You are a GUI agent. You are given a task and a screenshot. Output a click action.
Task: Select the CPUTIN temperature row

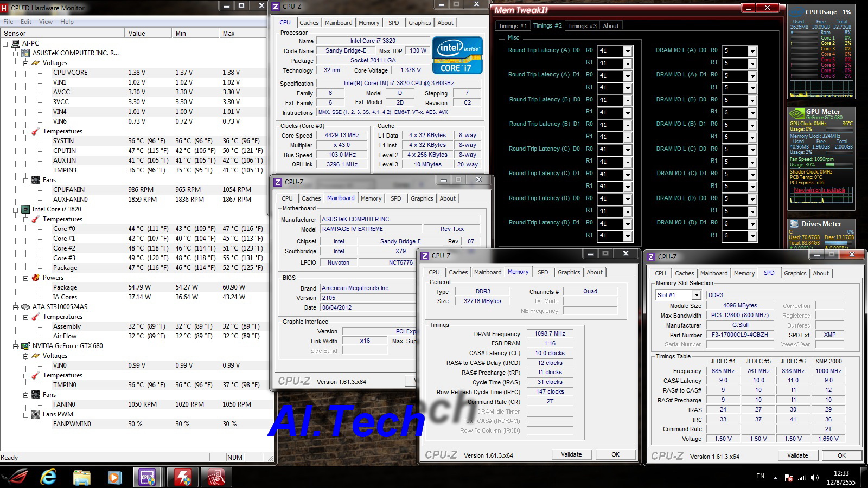point(133,151)
